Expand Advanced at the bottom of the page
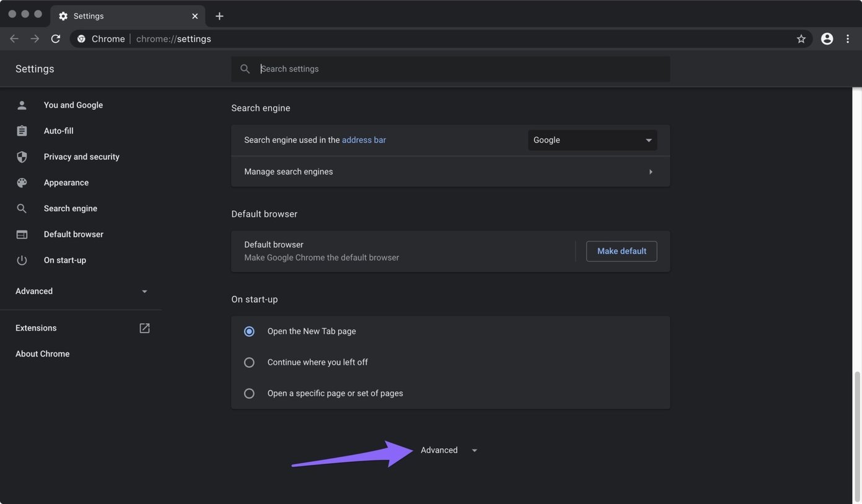 tap(449, 450)
